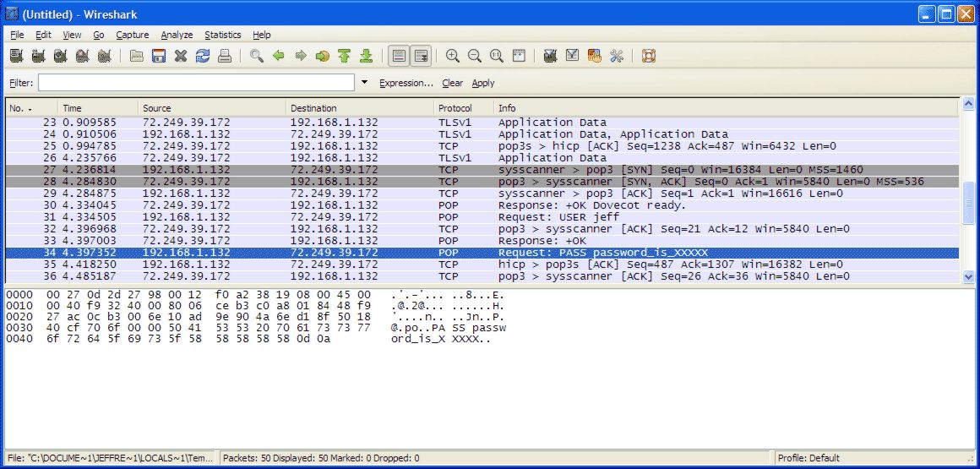Start a new live capture
980x469 pixels.
60,57
